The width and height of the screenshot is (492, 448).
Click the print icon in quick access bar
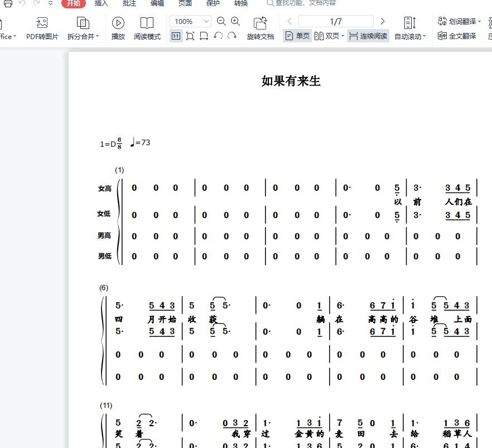pyautogui.click(x=8, y=3)
